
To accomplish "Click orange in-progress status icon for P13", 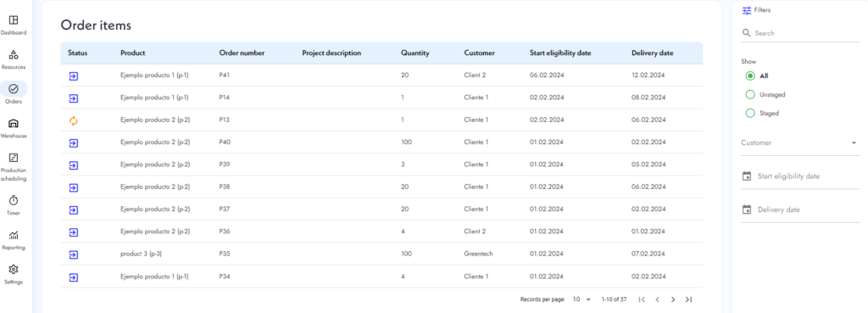I will point(74,120).
